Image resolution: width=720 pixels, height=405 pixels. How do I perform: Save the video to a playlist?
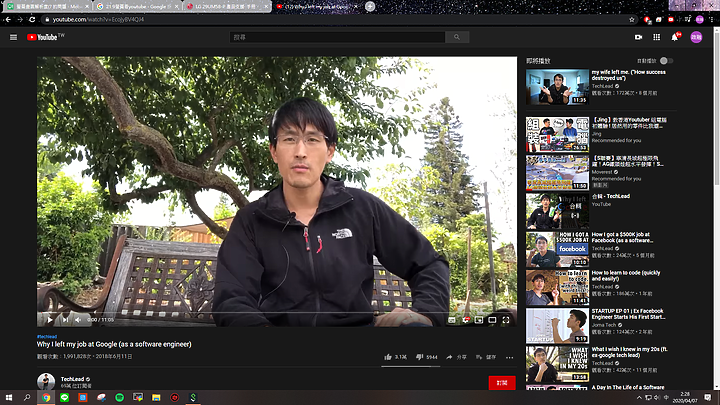[x=485, y=357]
